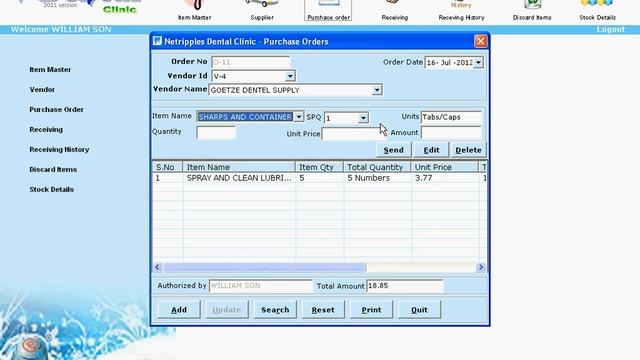640x360 pixels.
Task: Expand the SPQ dropdown
Action: click(363, 118)
